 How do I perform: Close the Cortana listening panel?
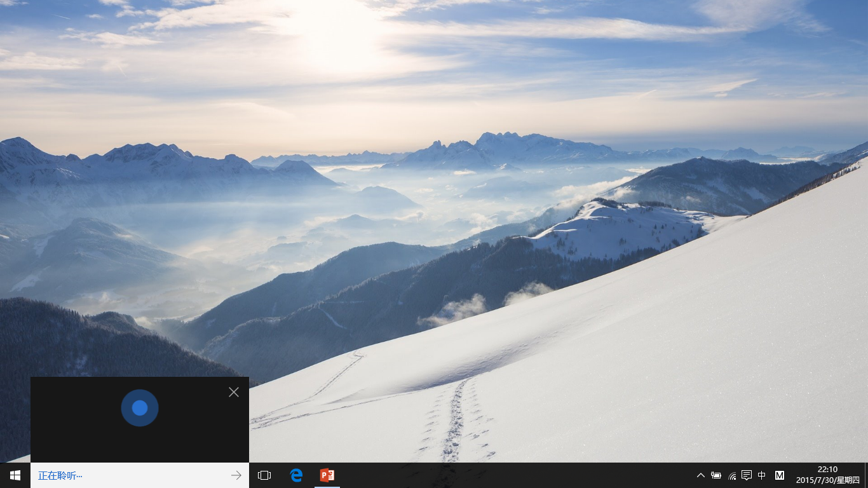[x=234, y=392]
